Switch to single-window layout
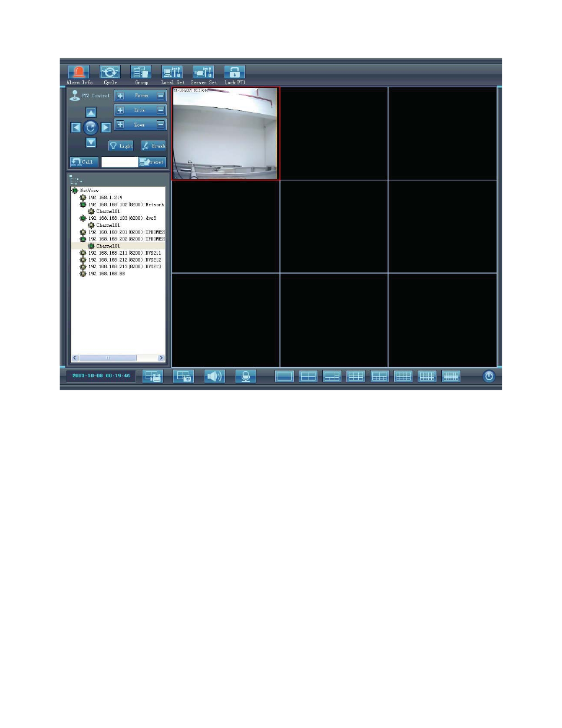This screenshot has width=562, height=728. (285, 376)
